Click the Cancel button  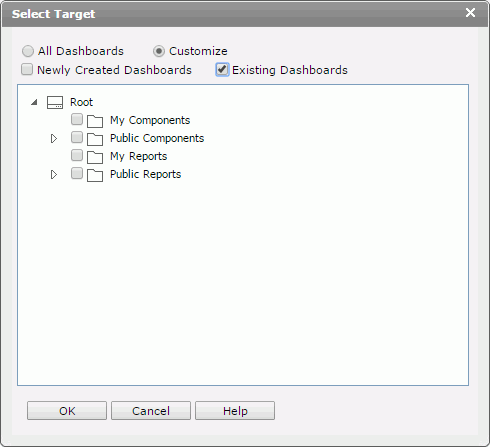151,411
